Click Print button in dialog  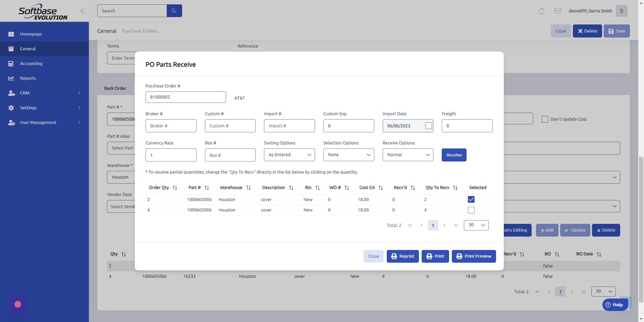click(435, 256)
